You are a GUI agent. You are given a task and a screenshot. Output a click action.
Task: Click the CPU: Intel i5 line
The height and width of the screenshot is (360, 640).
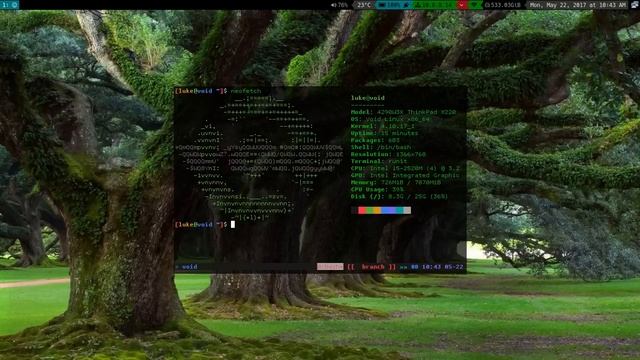point(405,168)
